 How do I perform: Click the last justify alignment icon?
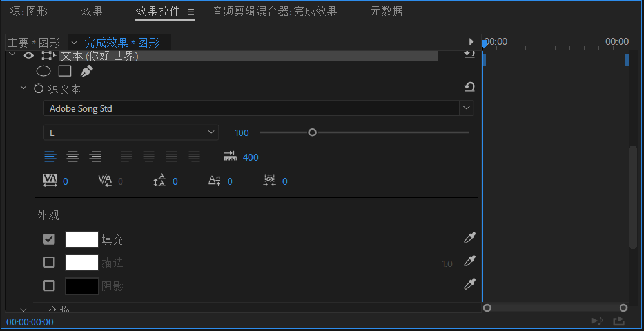(x=194, y=157)
